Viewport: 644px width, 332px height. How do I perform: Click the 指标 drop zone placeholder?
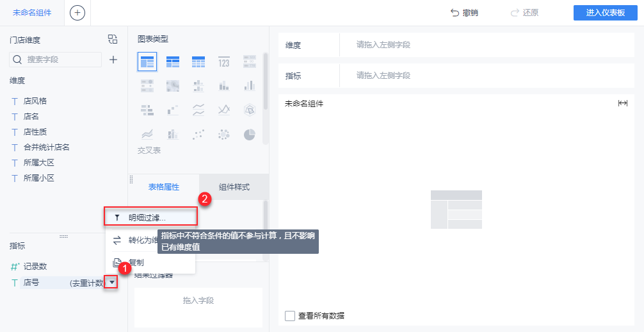pos(383,76)
